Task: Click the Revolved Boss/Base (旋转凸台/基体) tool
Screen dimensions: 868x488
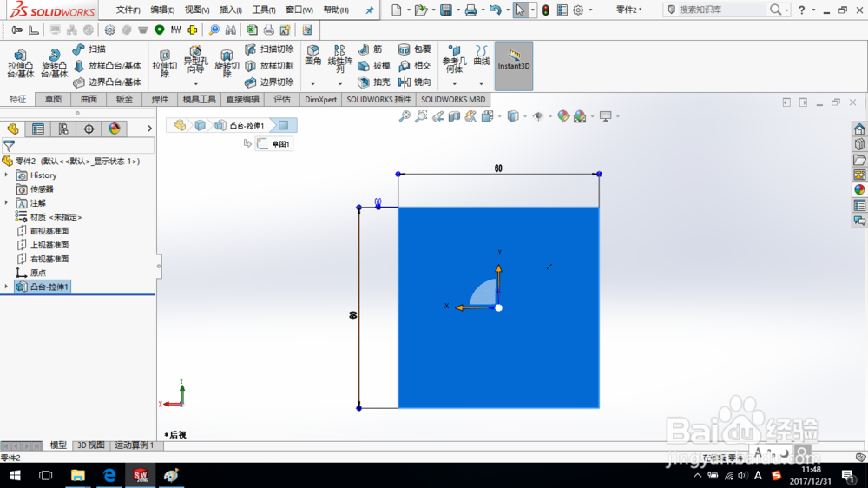Action: pyautogui.click(x=54, y=63)
